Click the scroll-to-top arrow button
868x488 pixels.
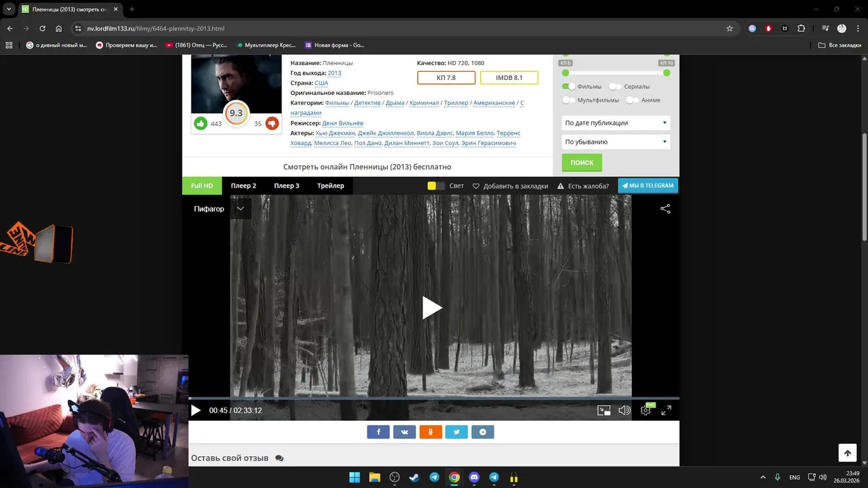click(x=847, y=453)
